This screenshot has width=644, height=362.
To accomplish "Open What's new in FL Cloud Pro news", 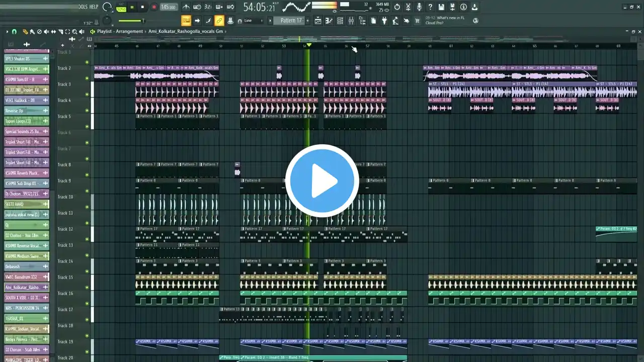I will coord(445,20).
